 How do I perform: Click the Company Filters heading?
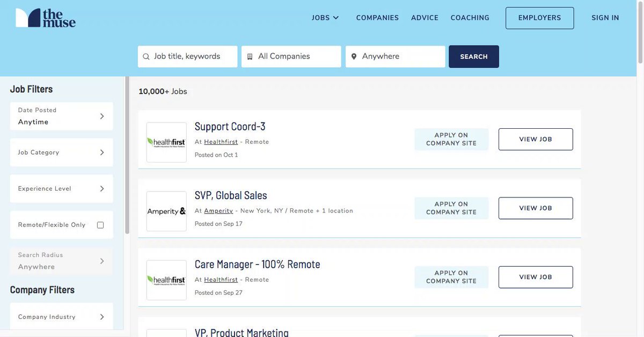pyautogui.click(x=42, y=290)
